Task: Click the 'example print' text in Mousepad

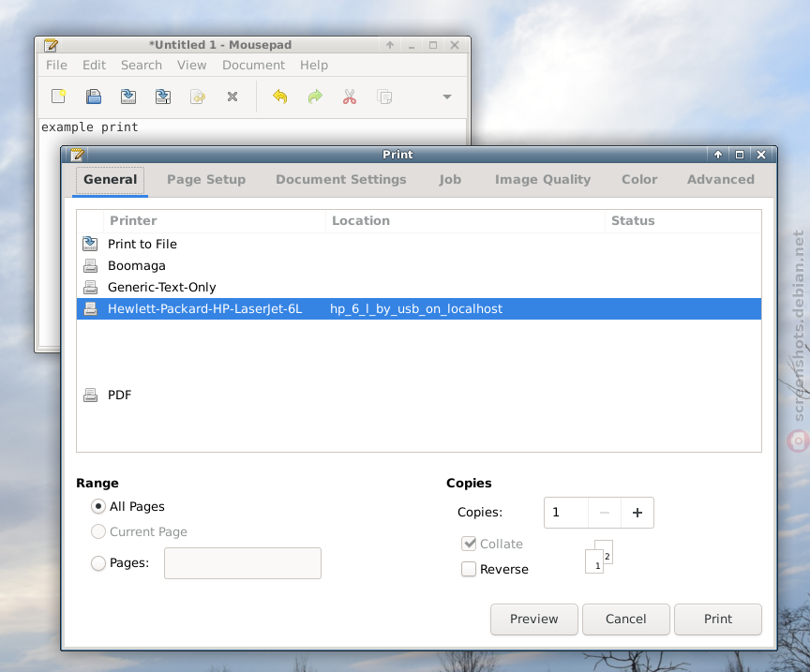Action: pyautogui.click(x=90, y=127)
